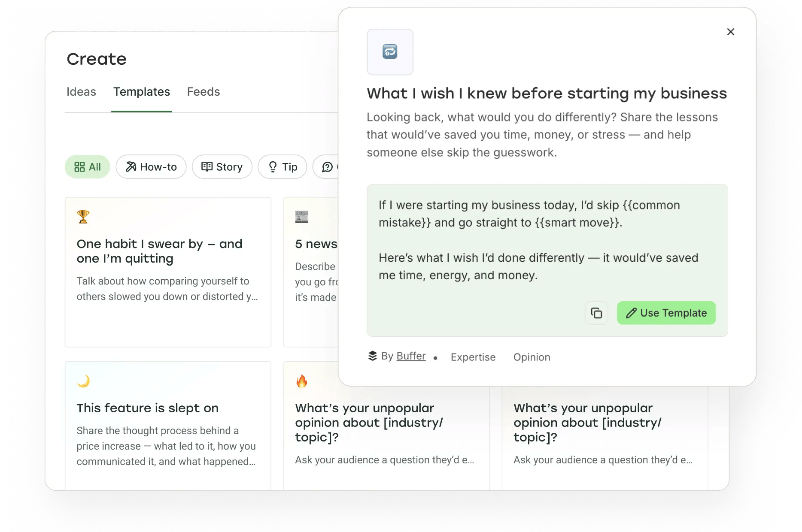802x532 pixels.
Task: Switch to the Ideas tab
Action: coord(81,92)
